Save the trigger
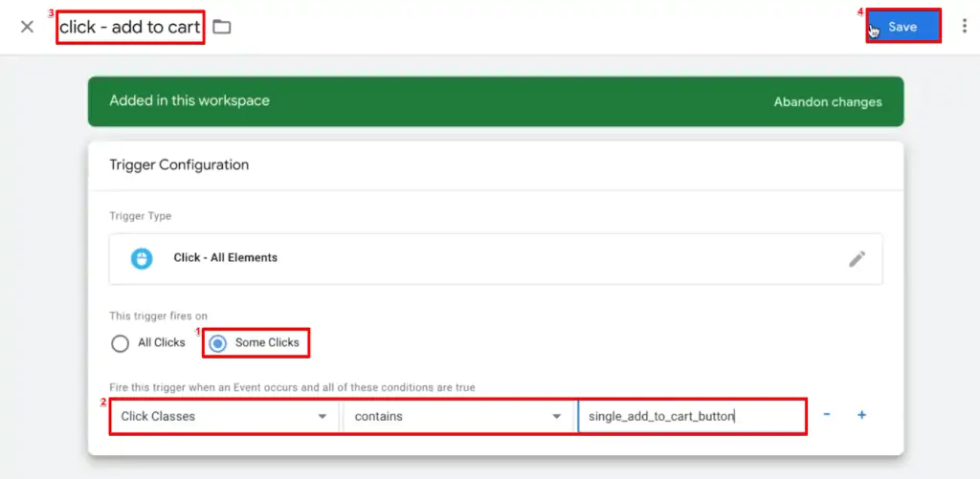Image resolution: width=980 pixels, height=479 pixels. click(903, 26)
